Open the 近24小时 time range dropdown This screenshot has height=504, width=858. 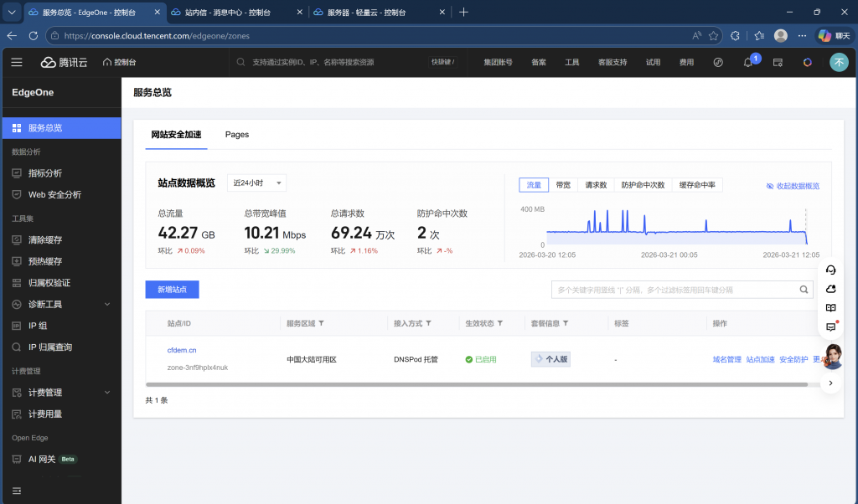pyautogui.click(x=256, y=183)
